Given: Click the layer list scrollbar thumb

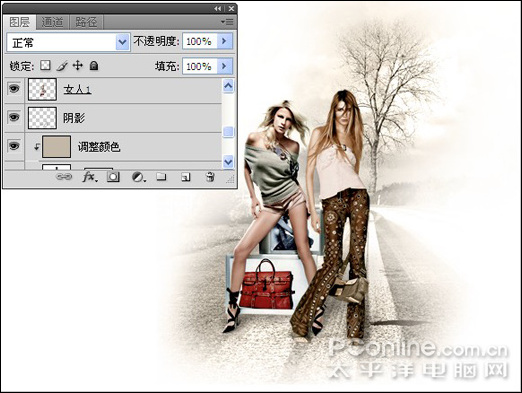Looking at the screenshot, I should tap(228, 132).
